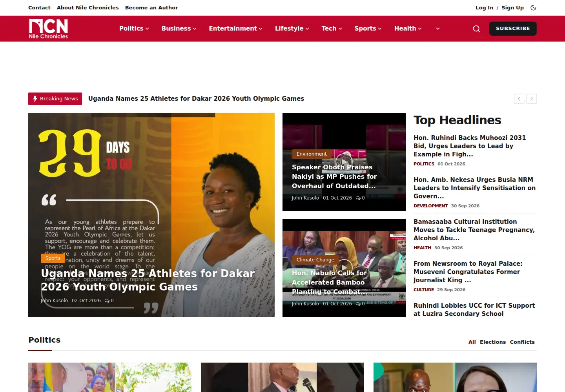Click the 02 Oct 2026 date on featured article

pyautogui.click(x=86, y=301)
